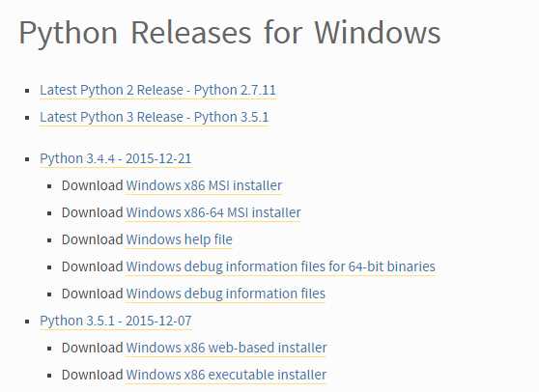Screen dimensions: 539x392
Task: Select debug information files for 64-bit binaries
Action: (281, 266)
